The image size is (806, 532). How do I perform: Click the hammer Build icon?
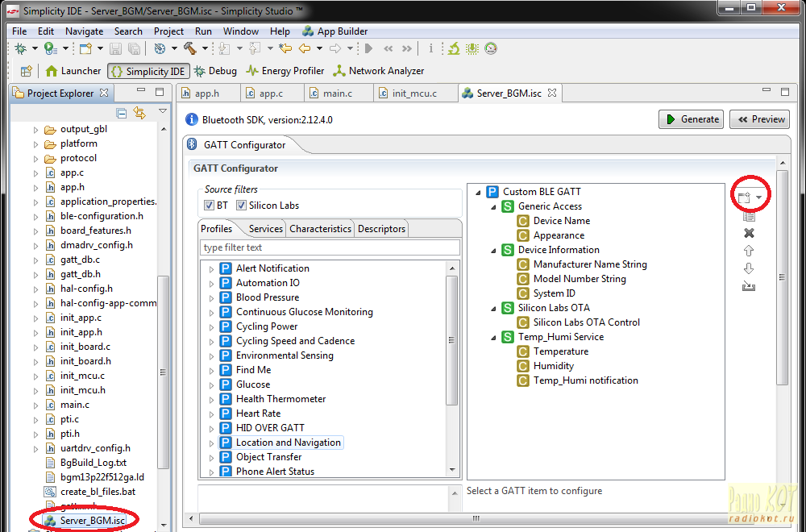(190, 49)
